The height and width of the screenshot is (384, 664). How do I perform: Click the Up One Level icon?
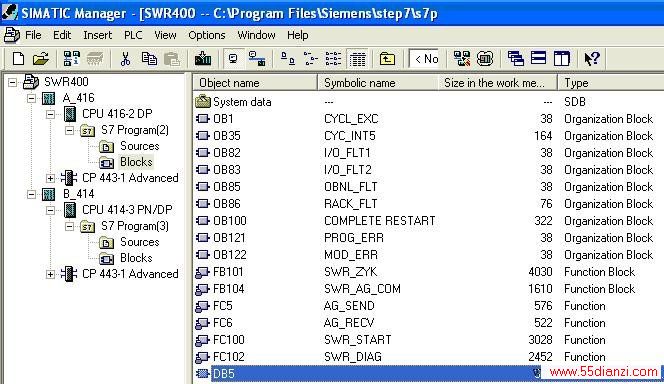387,58
